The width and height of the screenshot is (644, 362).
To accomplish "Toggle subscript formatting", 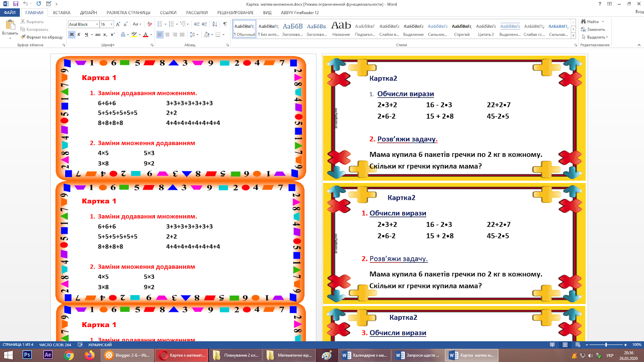I will pyautogui.click(x=105, y=35).
